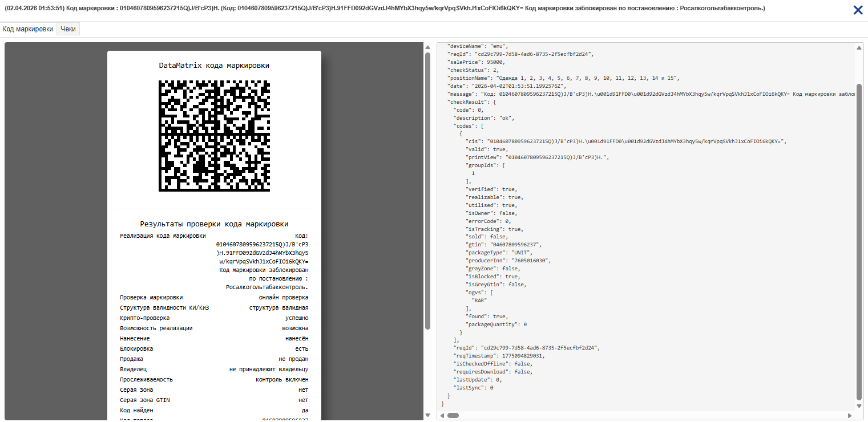Click the JSON panel scroll-down arrow

pos(859,405)
